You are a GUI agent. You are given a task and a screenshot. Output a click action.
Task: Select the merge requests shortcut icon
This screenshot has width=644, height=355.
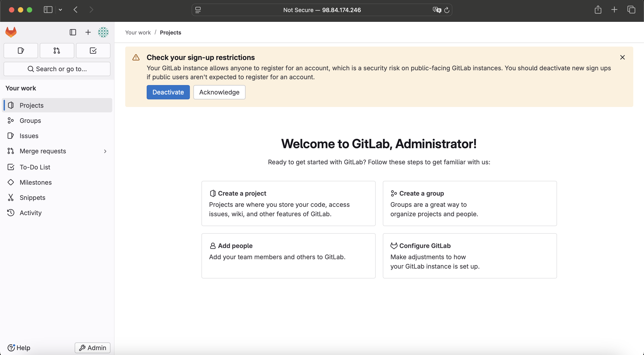click(x=57, y=51)
